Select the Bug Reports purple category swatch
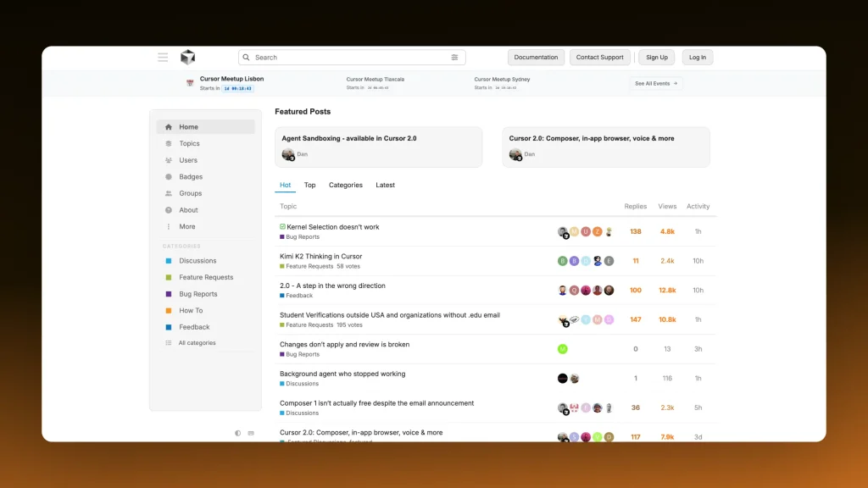This screenshot has width=868, height=488. [x=169, y=294]
